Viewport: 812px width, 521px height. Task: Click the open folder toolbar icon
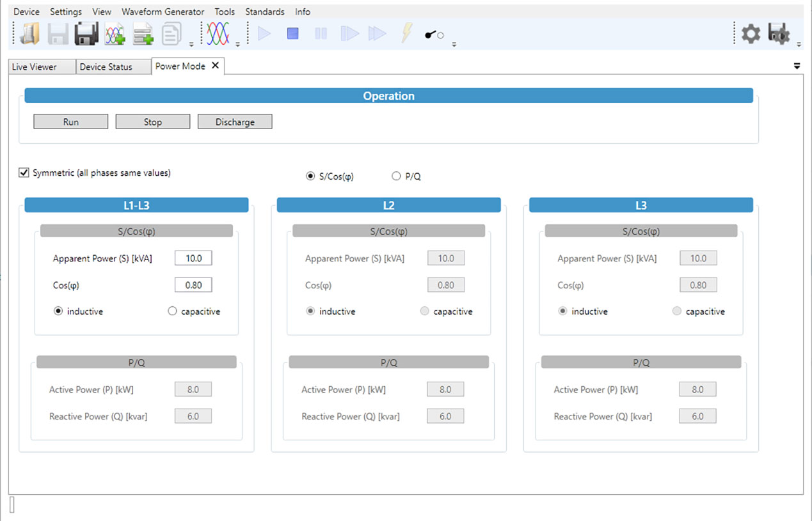(29, 34)
